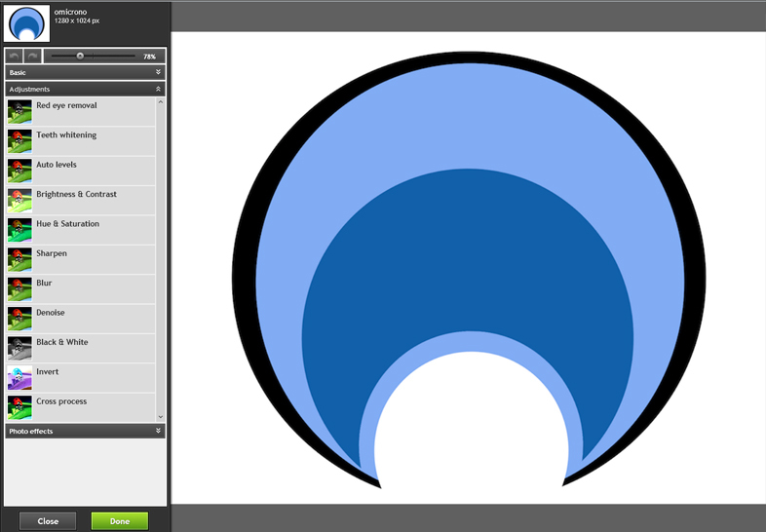Image resolution: width=766 pixels, height=532 pixels.
Task: Click the Invert effect icon
Action: coord(19,378)
